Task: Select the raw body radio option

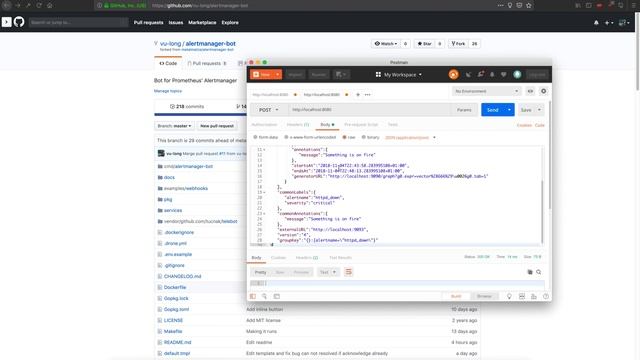Action: pyautogui.click(x=349, y=137)
